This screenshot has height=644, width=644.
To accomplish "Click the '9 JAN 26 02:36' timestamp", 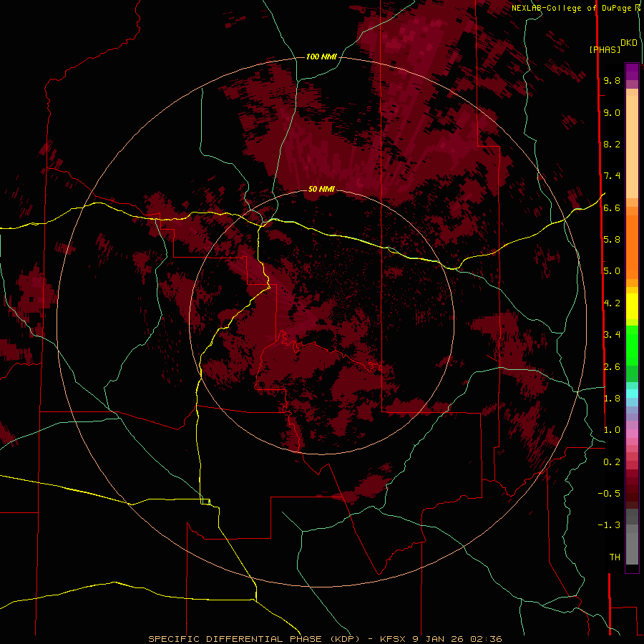I will click(x=457, y=639).
